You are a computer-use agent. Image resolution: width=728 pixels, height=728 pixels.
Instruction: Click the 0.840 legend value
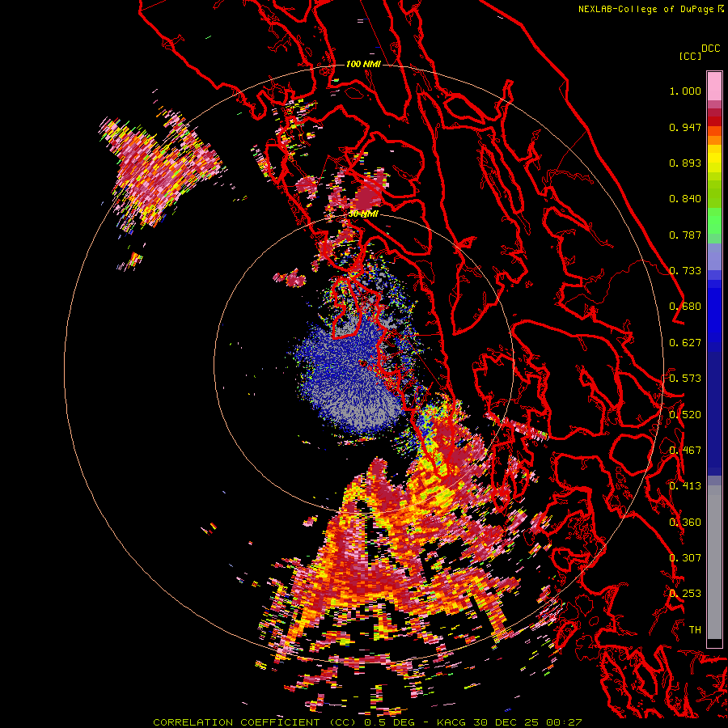[685, 199]
